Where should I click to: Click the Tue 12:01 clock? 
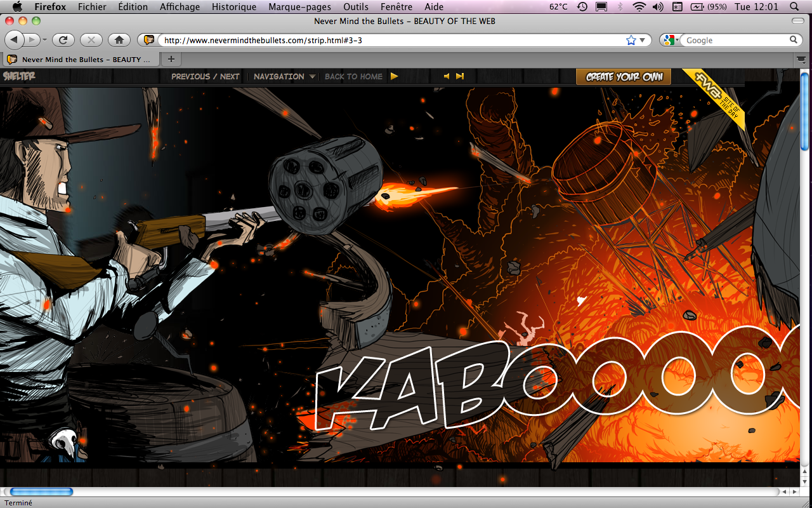click(x=756, y=7)
